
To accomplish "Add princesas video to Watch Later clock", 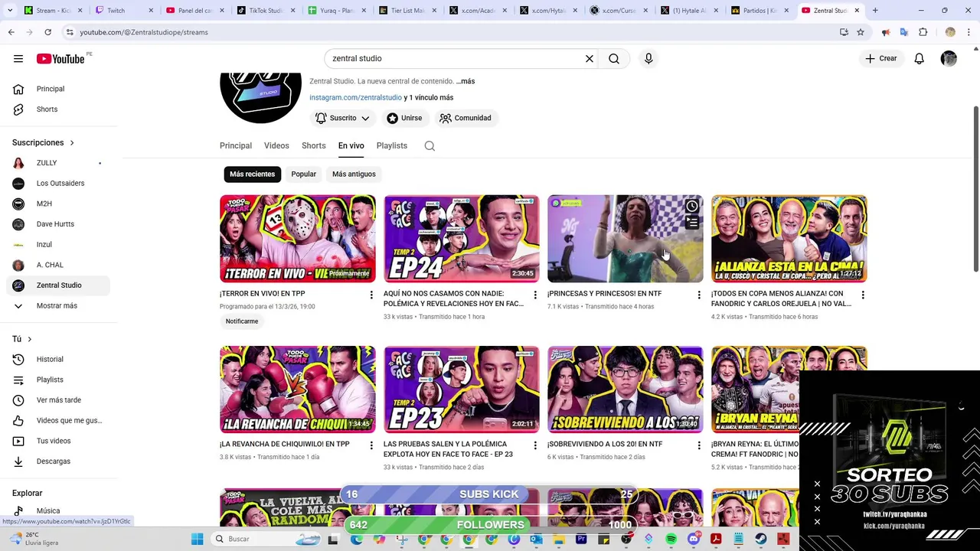I will click(692, 207).
